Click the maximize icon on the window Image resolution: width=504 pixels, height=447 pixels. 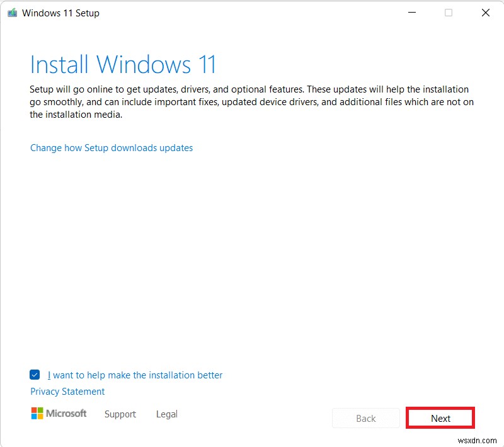(x=448, y=13)
